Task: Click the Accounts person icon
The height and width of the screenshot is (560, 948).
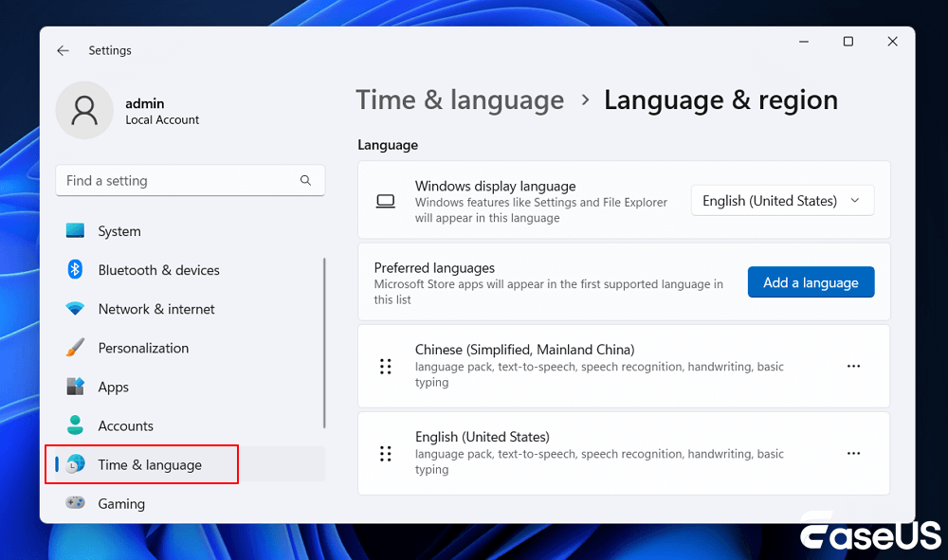Action: click(75, 425)
